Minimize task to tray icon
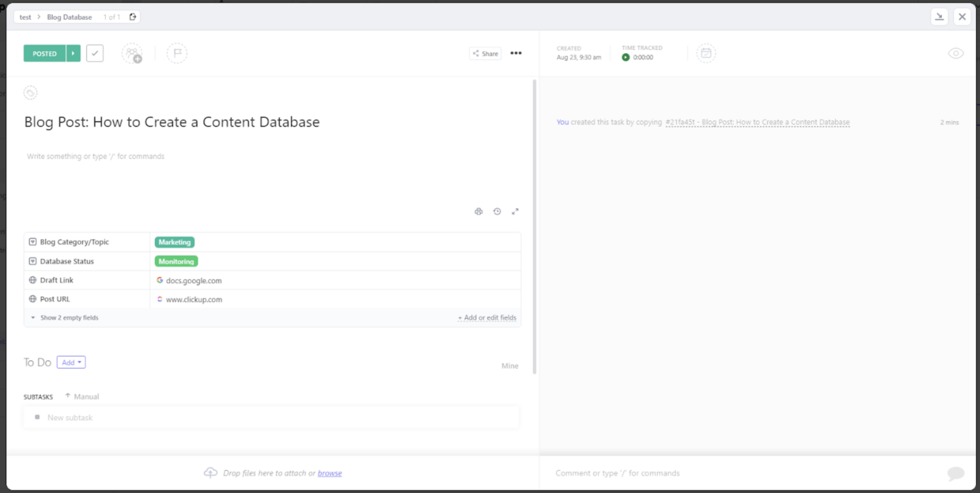Viewport: 980px width, 493px height. (x=939, y=17)
